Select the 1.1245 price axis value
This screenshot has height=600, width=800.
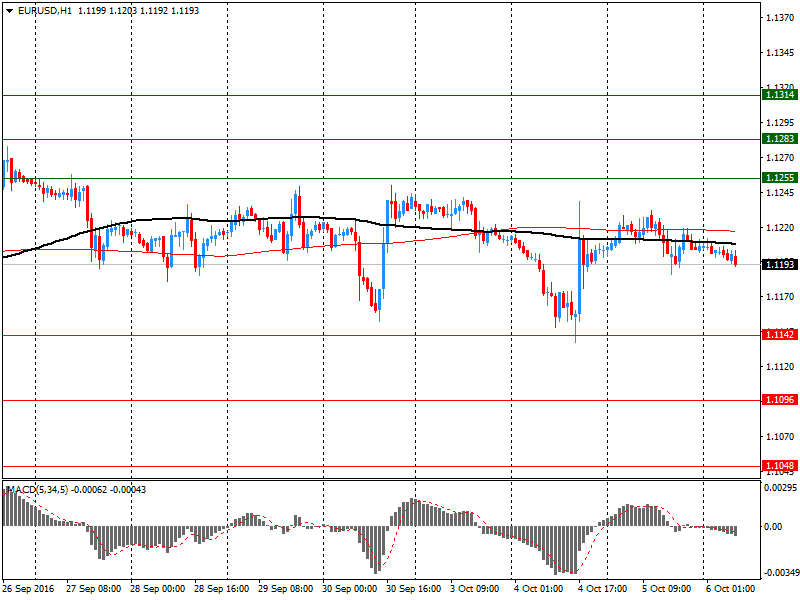(x=780, y=192)
